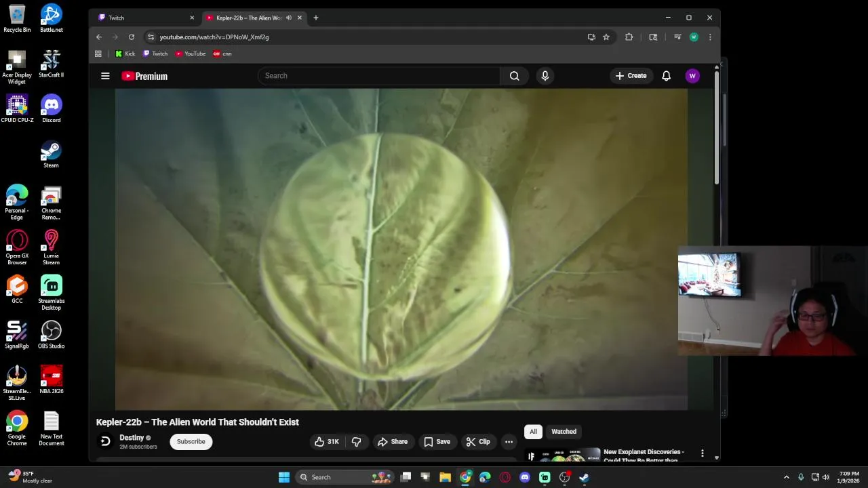Dislike the video with thumbs-down icon
The height and width of the screenshot is (488, 868).
point(356,441)
